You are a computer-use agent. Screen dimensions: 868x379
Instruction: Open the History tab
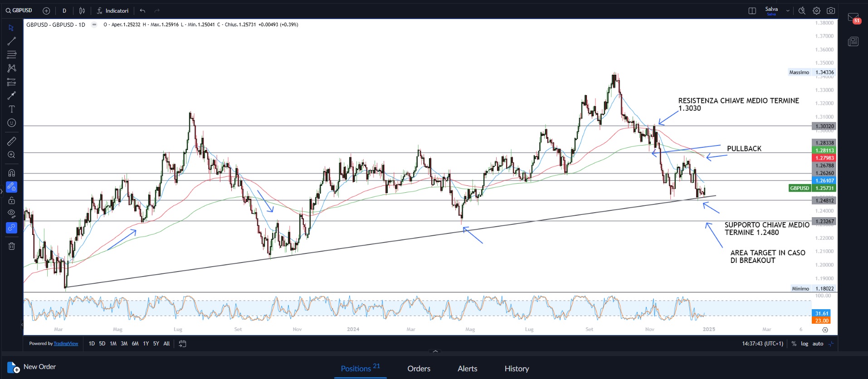pos(517,369)
